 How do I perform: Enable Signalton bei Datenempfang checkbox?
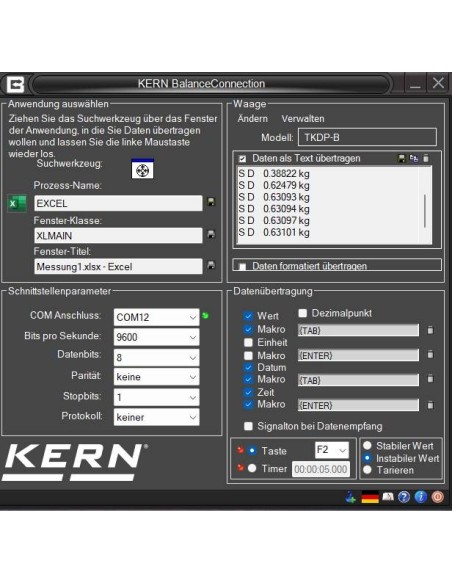click(248, 426)
